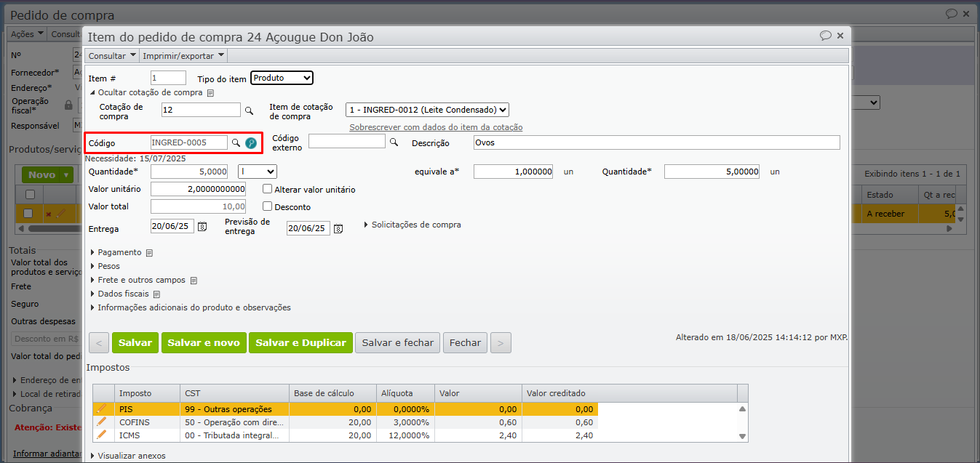Edit COFINS tax row pencil icon

pyautogui.click(x=102, y=422)
